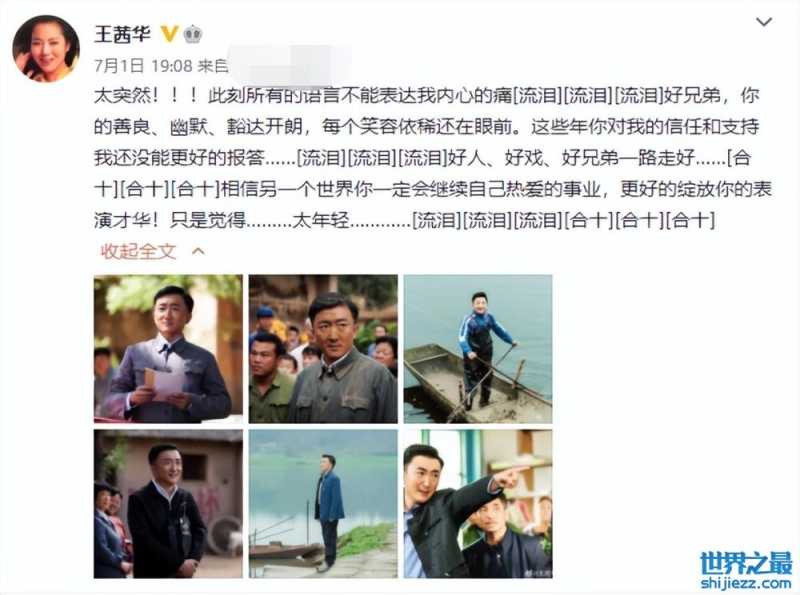The width and height of the screenshot is (800, 595).
Task: Click the first [流泪] emoticon in text
Action: click(x=537, y=95)
